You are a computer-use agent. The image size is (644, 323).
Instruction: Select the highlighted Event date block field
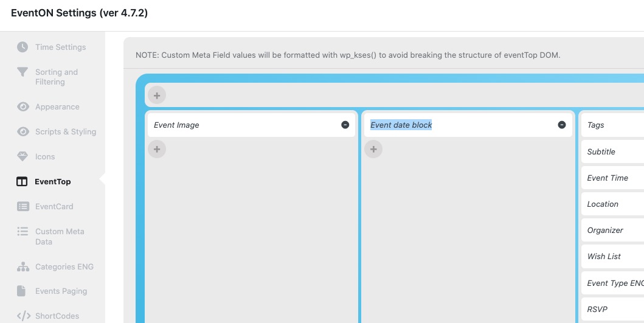click(468, 125)
